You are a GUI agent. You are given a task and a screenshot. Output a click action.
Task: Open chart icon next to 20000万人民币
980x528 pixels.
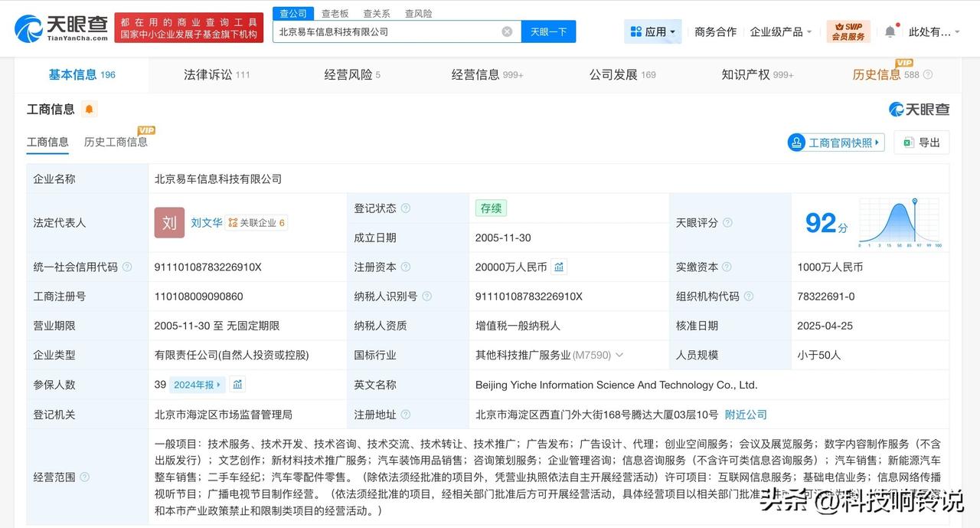click(x=559, y=267)
